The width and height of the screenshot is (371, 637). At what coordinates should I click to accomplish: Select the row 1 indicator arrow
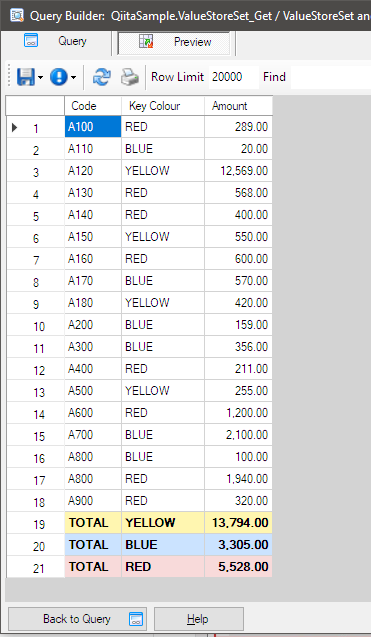pos(15,128)
